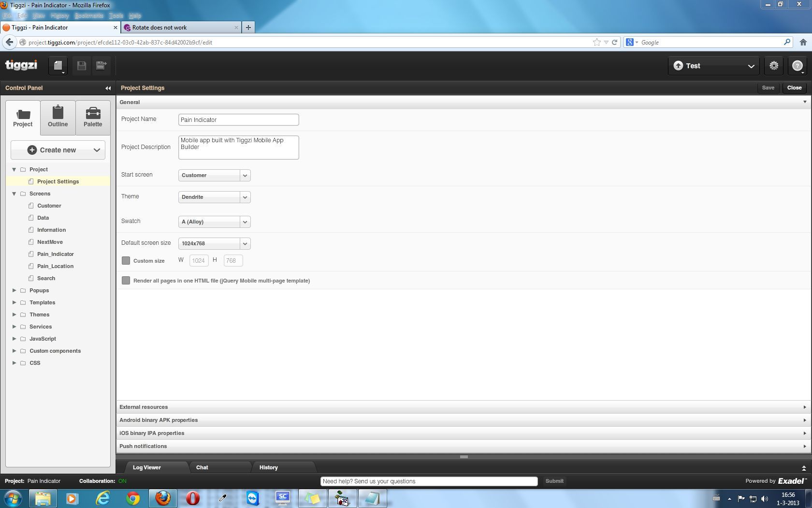Screen dimensions: 812x508
Task: Click the settings gear icon in header
Action: pyautogui.click(x=774, y=66)
